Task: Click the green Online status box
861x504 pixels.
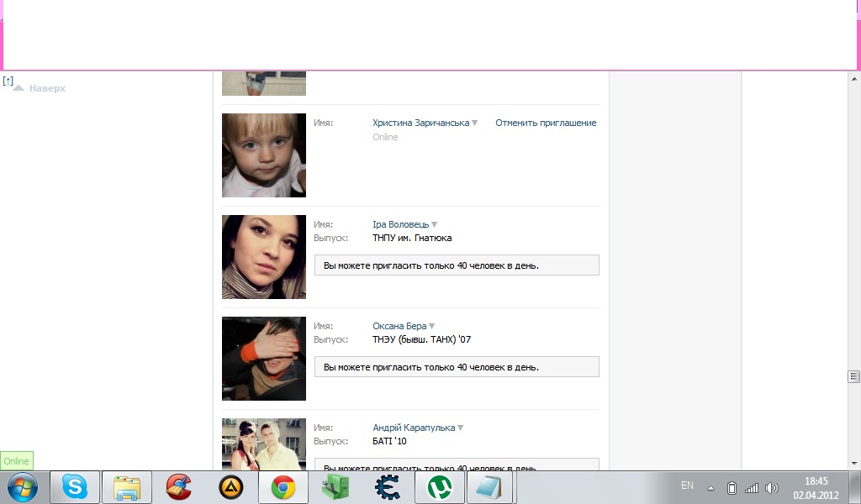Action: coord(17,461)
